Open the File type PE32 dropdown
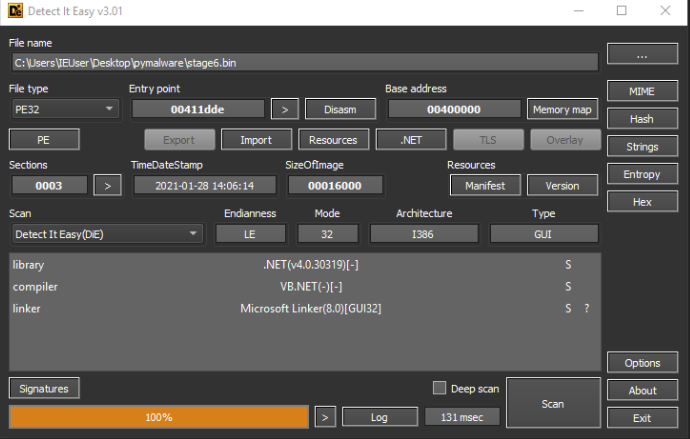690x439 pixels. pyautogui.click(x=65, y=109)
